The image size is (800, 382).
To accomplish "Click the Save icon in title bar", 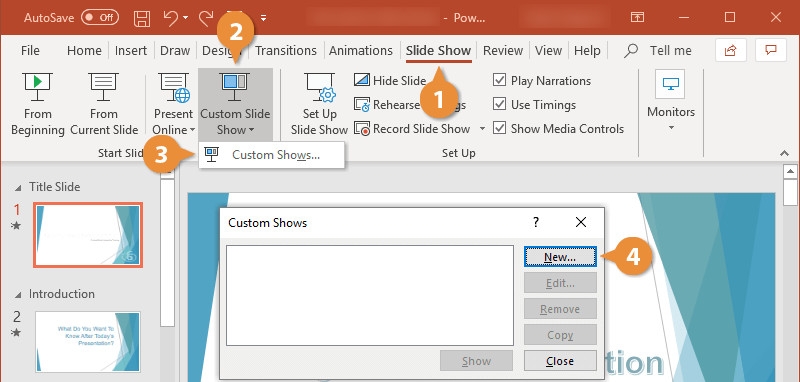I will 142,18.
